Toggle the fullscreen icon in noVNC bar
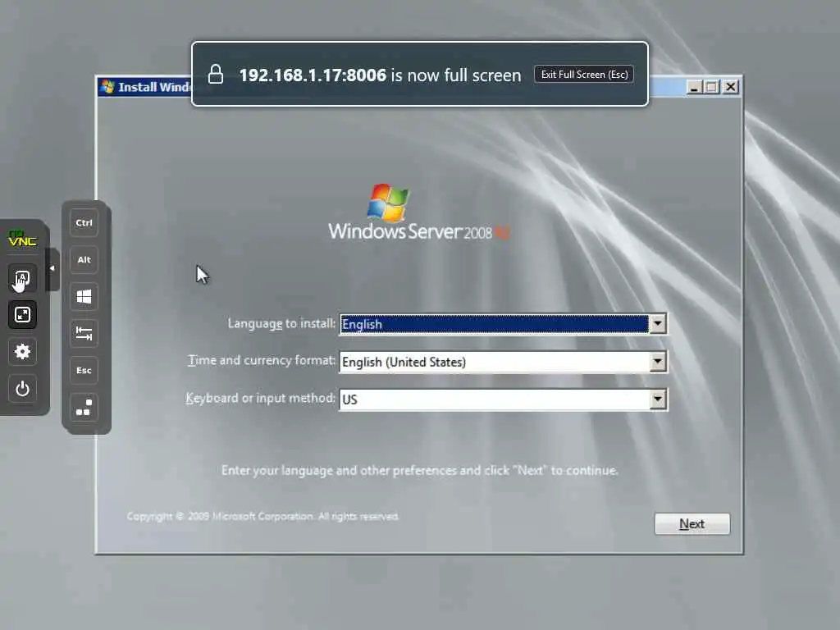840x630 pixels. pos(22,314)
